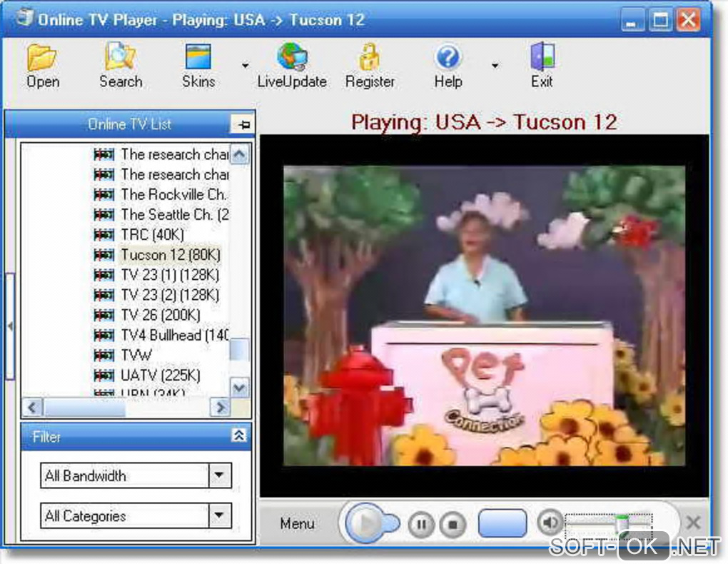Click horizontal scroll left arrow in channel list
This screenshot has width=728, height=564.
click(x=32, y=408)
